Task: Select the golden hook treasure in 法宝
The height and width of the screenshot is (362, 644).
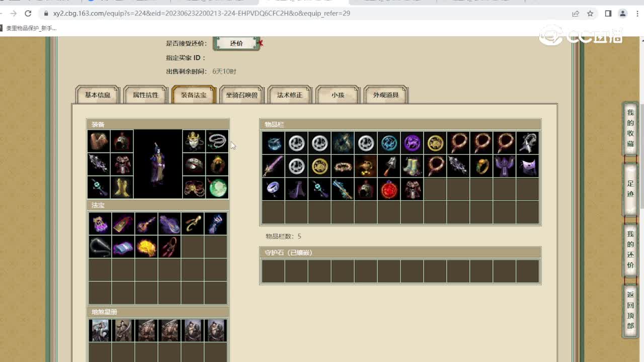Action: [x=193, y=224]
